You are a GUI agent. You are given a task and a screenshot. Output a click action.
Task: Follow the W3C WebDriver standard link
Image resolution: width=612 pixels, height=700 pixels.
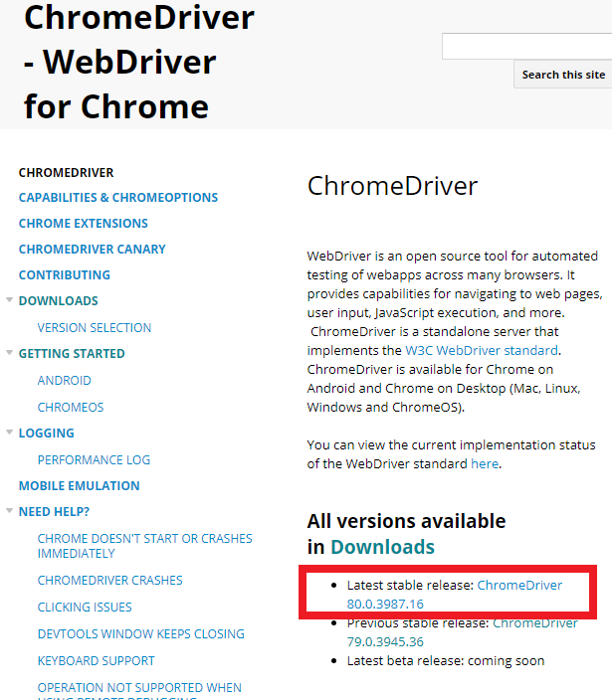pyautogui.click(x=481, y=350)
